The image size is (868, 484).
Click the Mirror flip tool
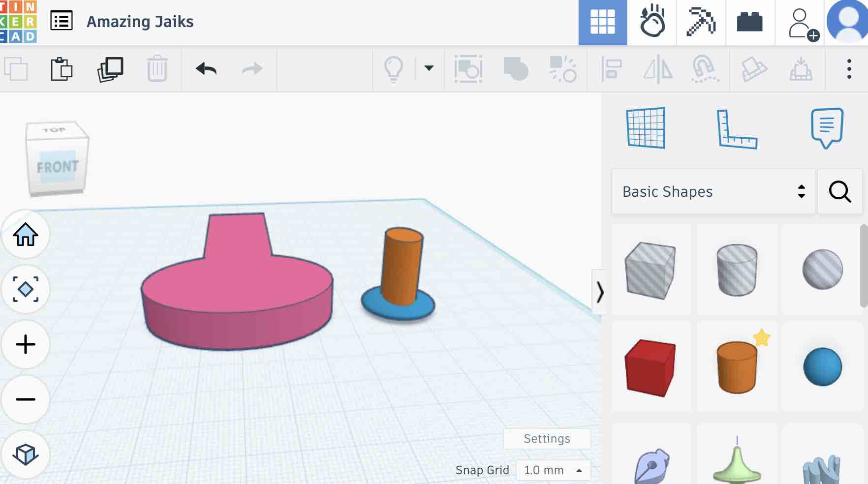click(x=658, y=69)
